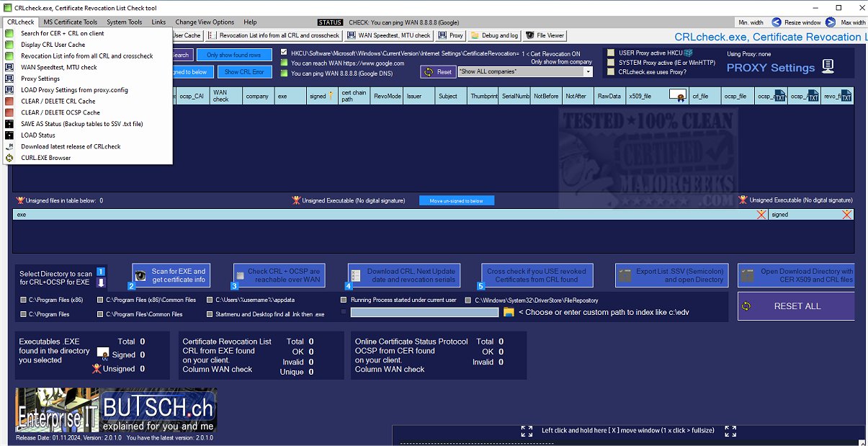Click the Proxy toolbar button
The width and height of the screenshot is (868, 446).
(x=450, y=35)
